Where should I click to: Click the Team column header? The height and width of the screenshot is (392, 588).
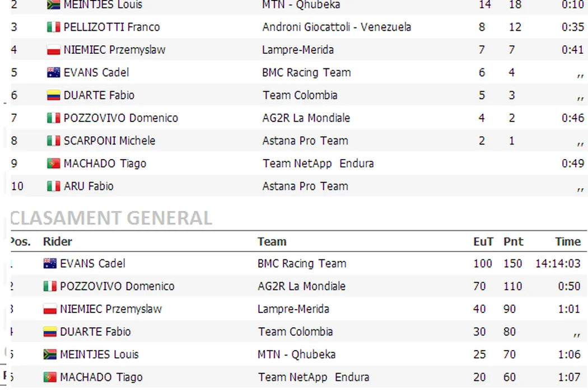click(x=272, y=242)
